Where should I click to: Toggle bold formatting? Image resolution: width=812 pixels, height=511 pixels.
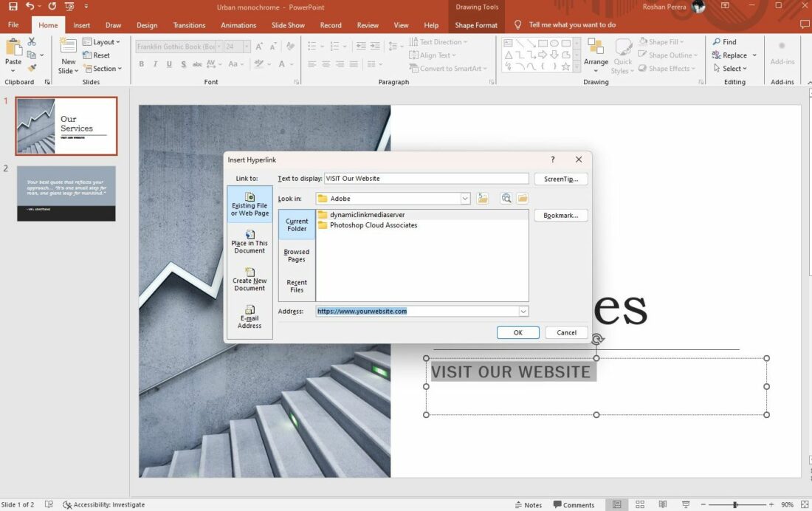tap(141, 64)
